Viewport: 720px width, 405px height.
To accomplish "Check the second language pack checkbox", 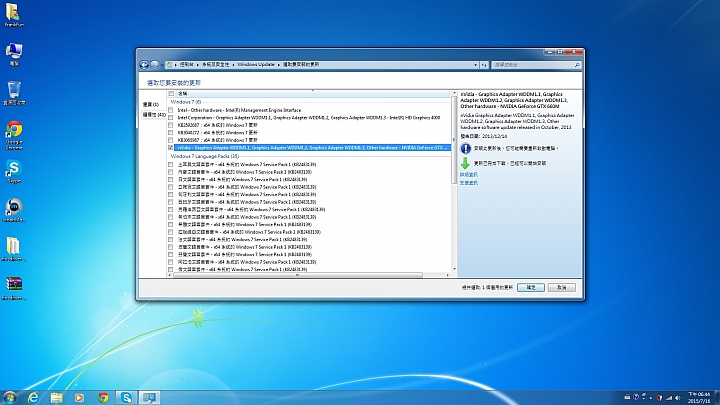I will tap(171, 172).
